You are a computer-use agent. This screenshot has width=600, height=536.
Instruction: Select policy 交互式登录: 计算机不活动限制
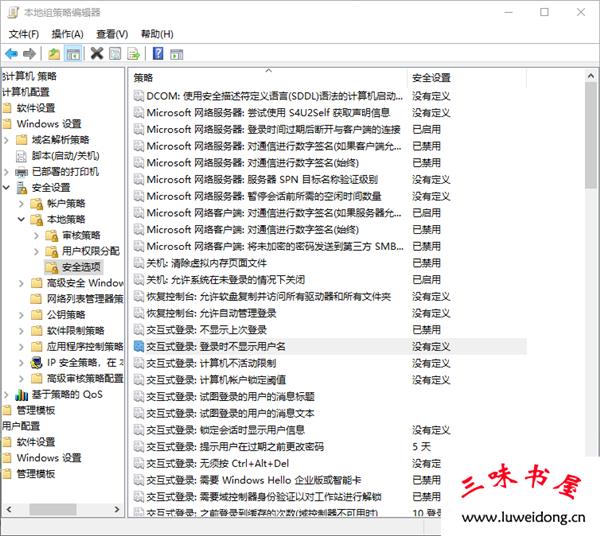point(211,363)
